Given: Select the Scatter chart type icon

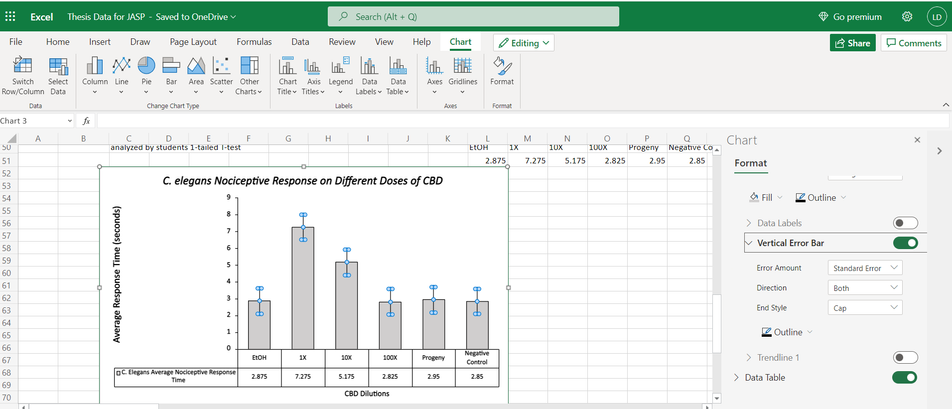Looking at the screenshot, I should [222, 65].
